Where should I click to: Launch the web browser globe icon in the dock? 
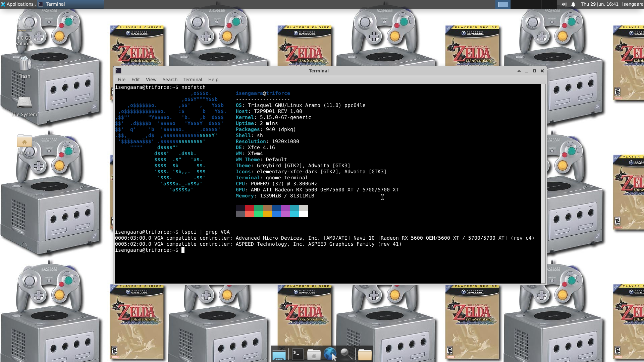[x=330, y=354]
